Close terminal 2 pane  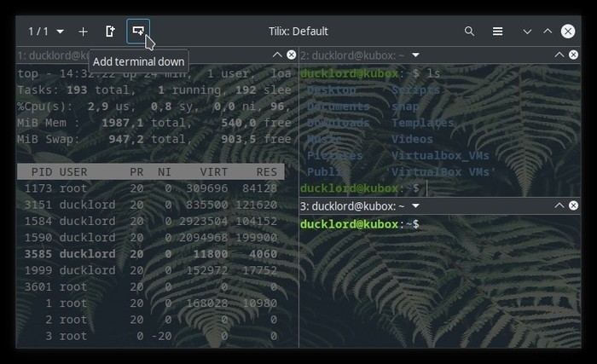point(573,55)
